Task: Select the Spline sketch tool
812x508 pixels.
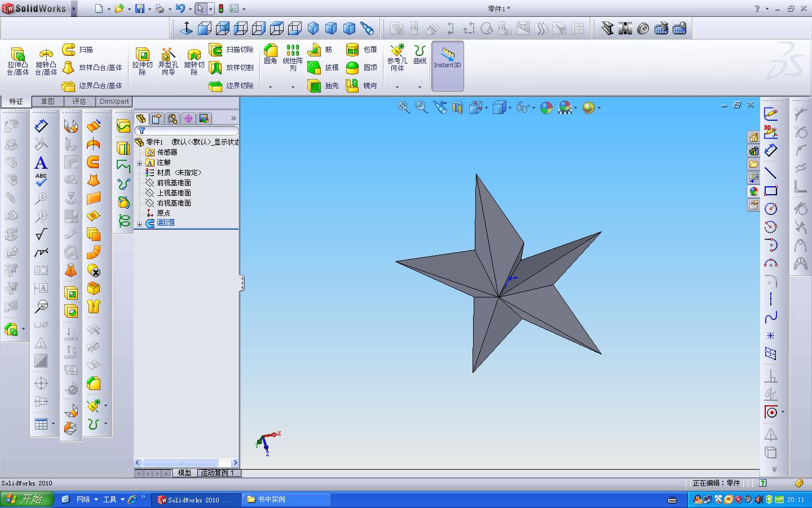Action: tap(771, 317)
